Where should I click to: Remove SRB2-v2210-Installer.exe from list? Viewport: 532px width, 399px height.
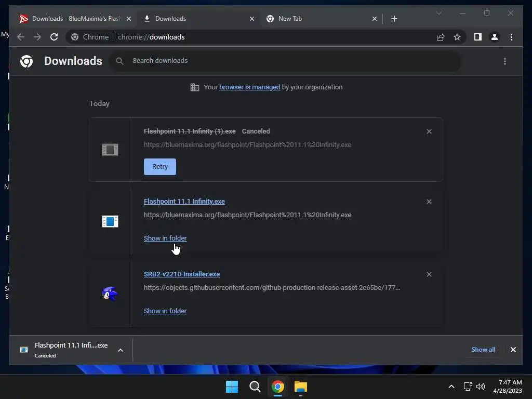click(x=429, y=274)
